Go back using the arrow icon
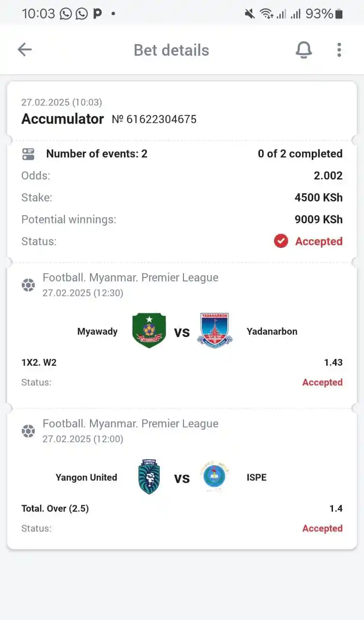 point(25,49)
